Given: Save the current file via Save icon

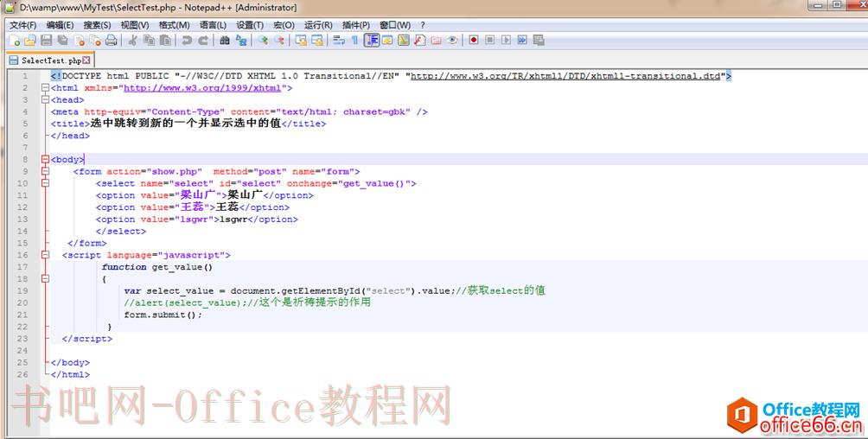Looking at the screenshot, I should 47,40.
